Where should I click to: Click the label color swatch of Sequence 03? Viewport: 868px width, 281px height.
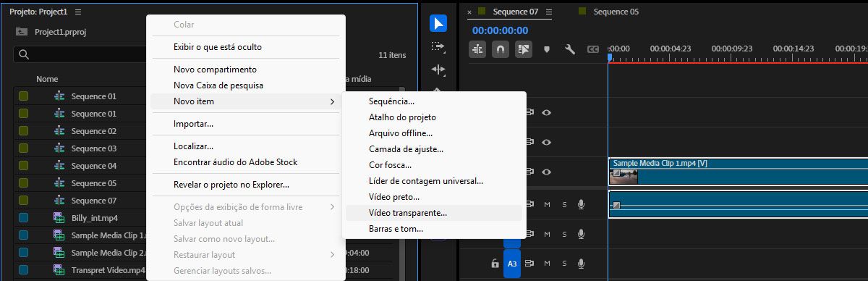[23, 148]
